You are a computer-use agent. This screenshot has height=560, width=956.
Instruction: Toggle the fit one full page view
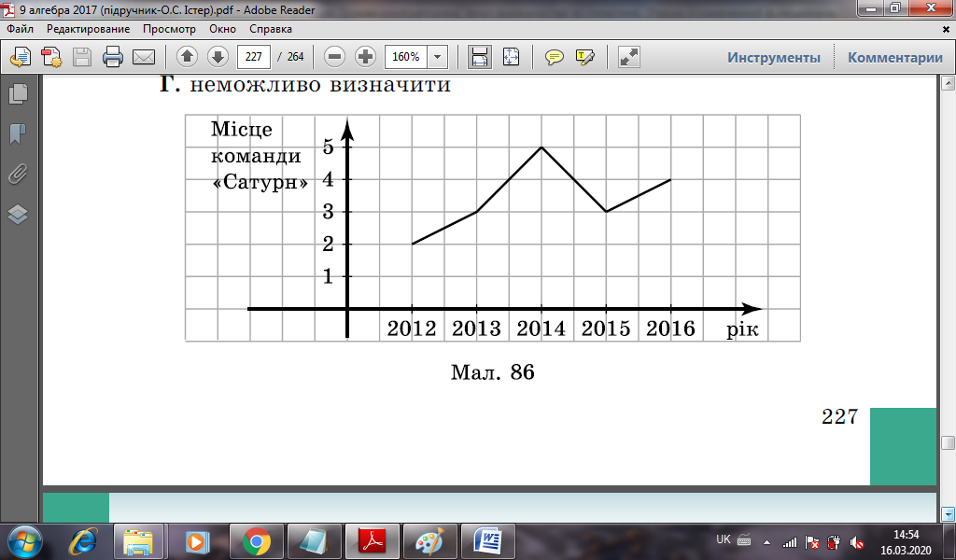(x=511, y=57)
